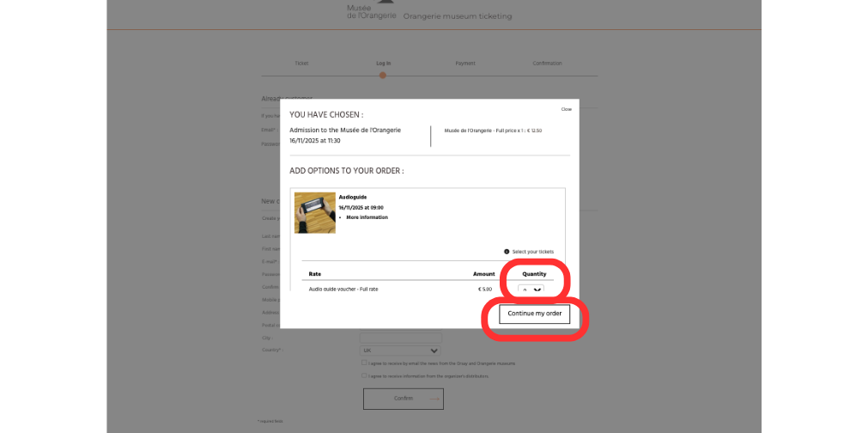Click the Musée de l'Orangerie logo
868x433 pixels.
click(371, 11)
